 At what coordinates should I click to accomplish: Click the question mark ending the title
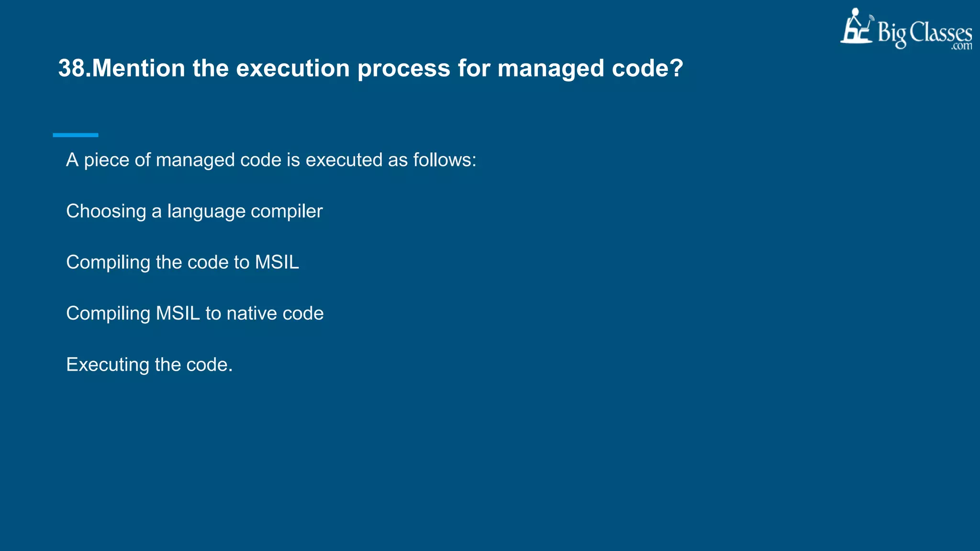(x=677, y=68)
